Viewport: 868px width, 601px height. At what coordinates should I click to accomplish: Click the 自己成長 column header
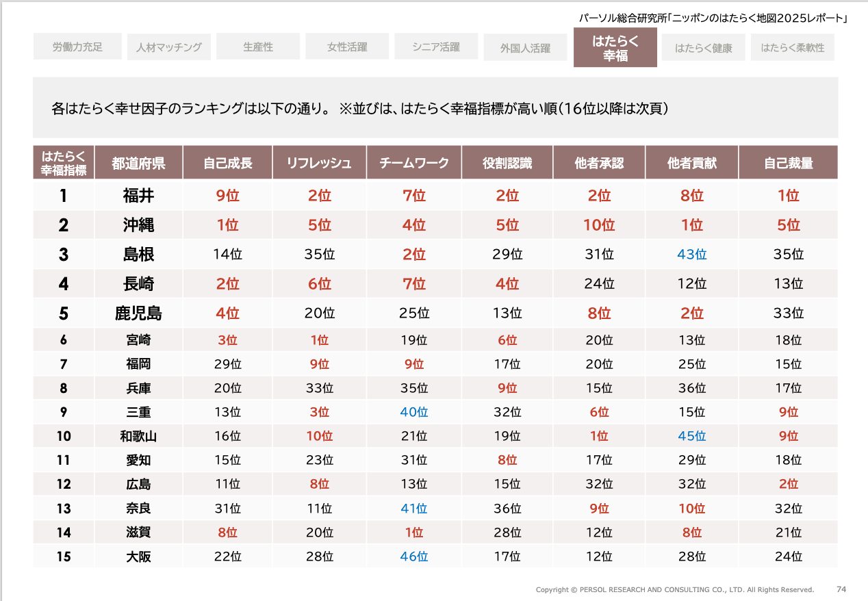click(x=227, y=163)
